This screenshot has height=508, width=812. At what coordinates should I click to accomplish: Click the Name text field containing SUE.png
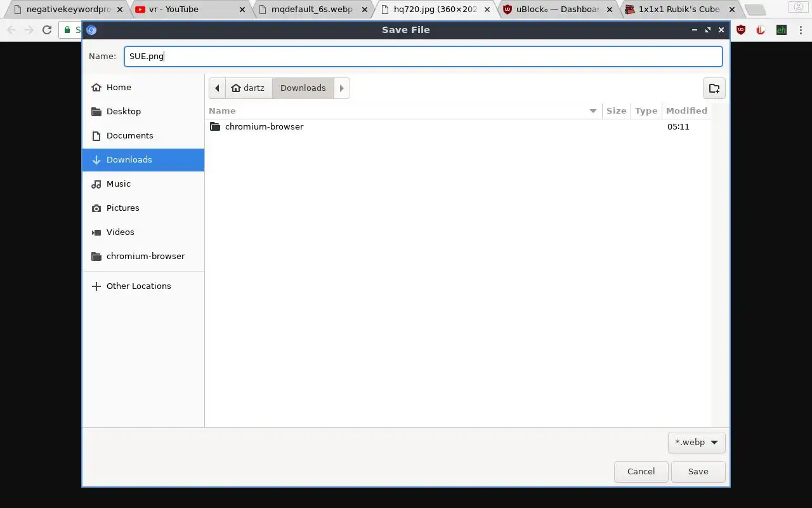(423, 56)
